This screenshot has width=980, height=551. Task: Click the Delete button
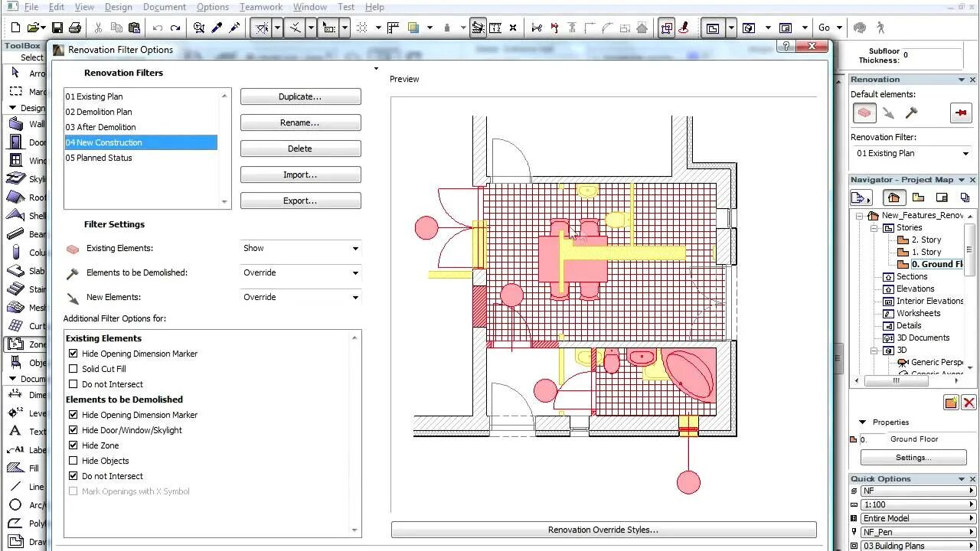pos(300,148)
